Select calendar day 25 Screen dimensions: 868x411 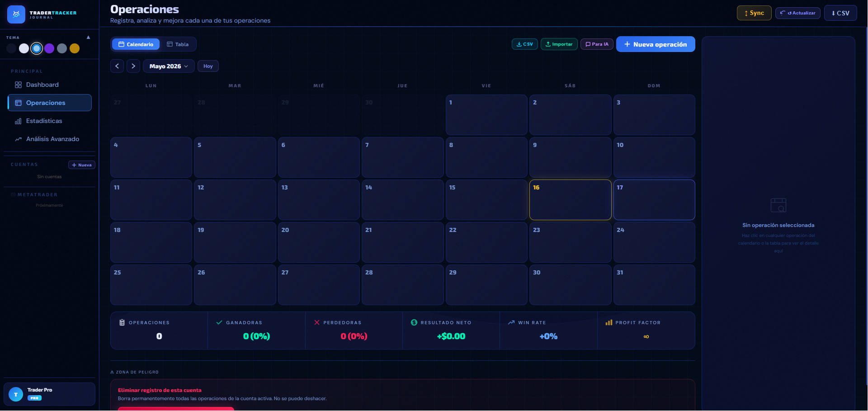(151, 285)
